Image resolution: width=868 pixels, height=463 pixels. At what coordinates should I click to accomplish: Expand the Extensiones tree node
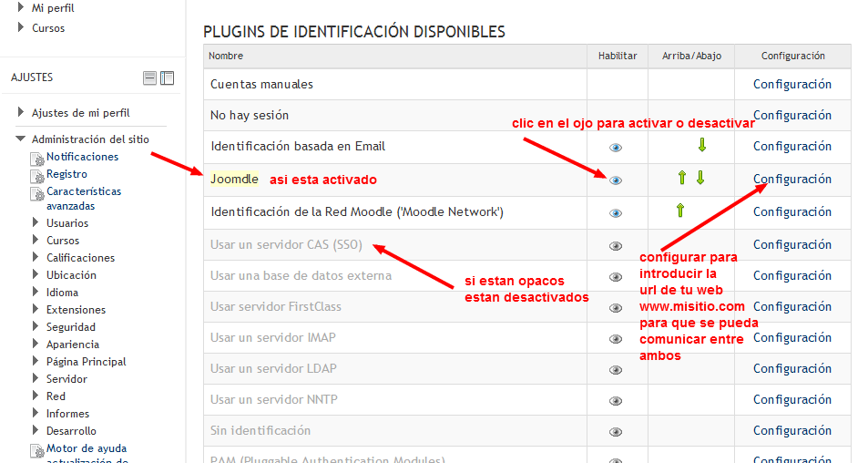pyautogui.click(x=35, y=310)
